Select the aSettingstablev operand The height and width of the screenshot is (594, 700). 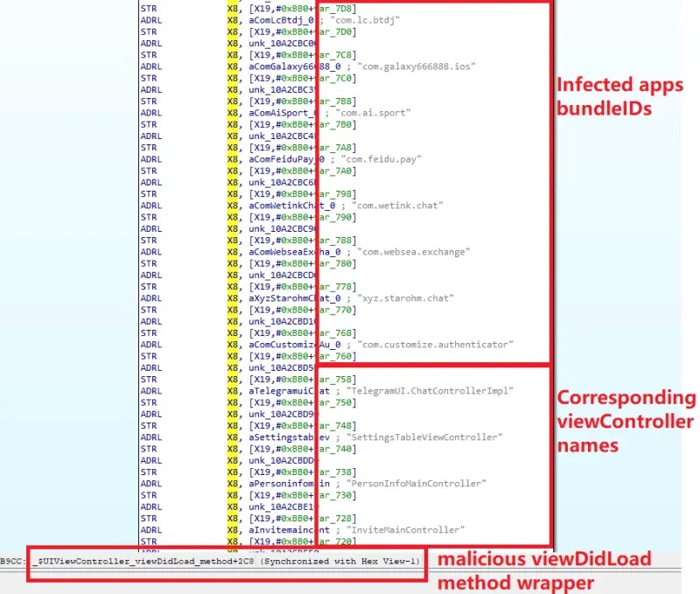point(290,437)
